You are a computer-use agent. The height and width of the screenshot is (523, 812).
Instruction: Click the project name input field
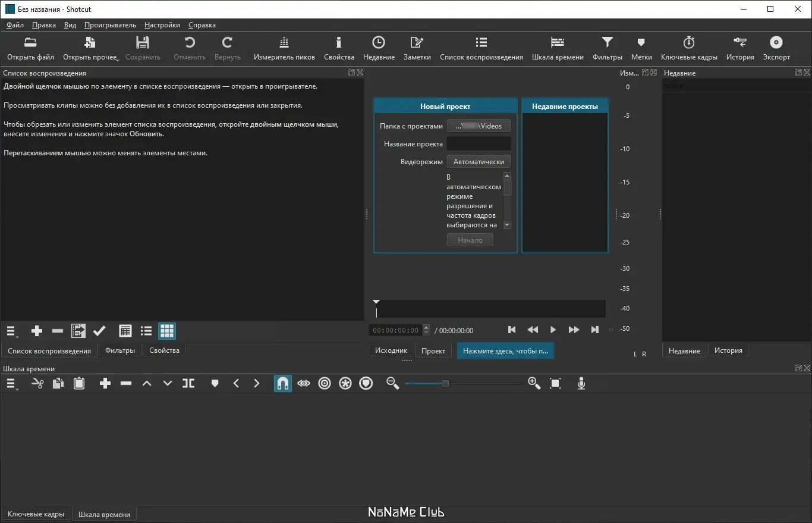tap(479, 144)
